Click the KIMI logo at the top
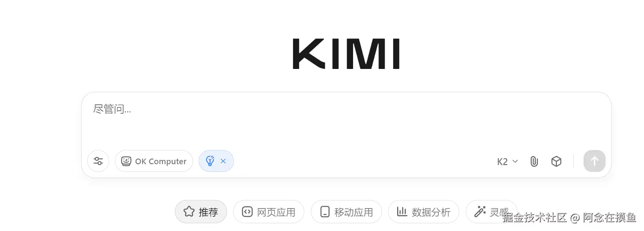This screenshot has height=231, width=644. coord(346,54)
